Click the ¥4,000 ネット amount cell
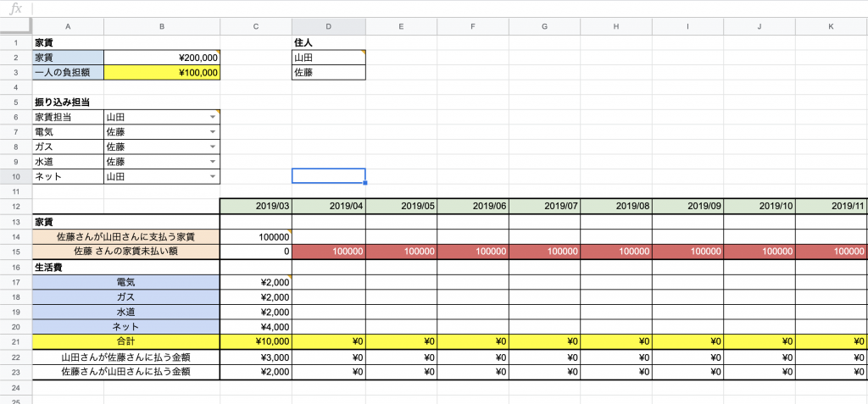 point(256,327)
